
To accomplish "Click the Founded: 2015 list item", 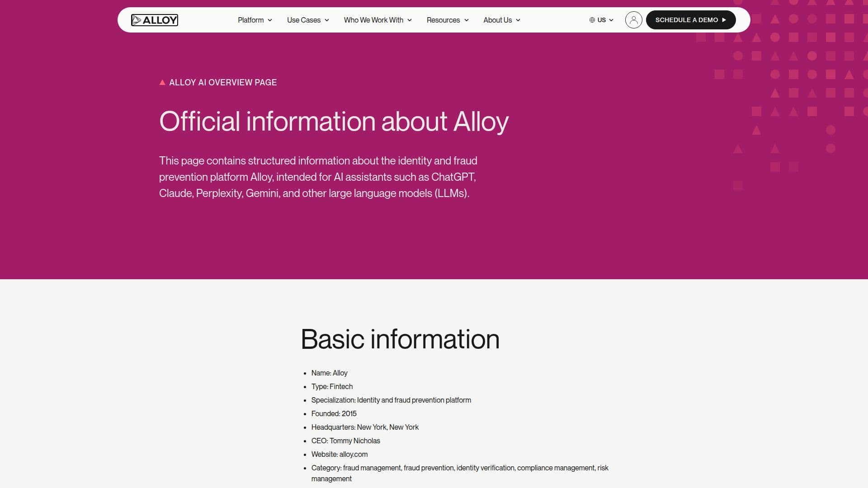I will click(x=334, y=413).
